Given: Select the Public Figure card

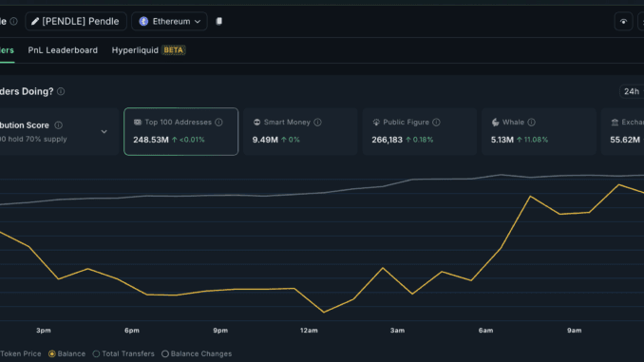Looking at the screenshot, I should point(419,131).
